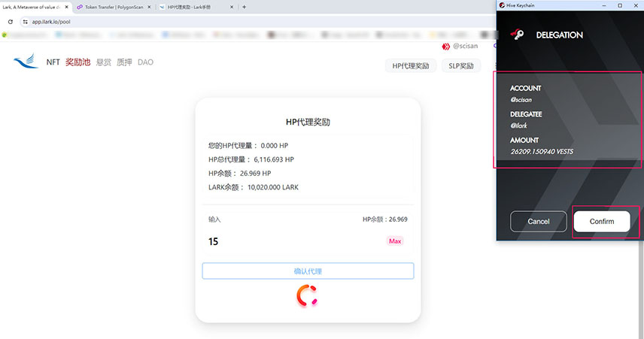The width and height of the screenshot is (644, 339).
Task: Click the Hive logo beside @scisan
Action: [x=445, y=47]
